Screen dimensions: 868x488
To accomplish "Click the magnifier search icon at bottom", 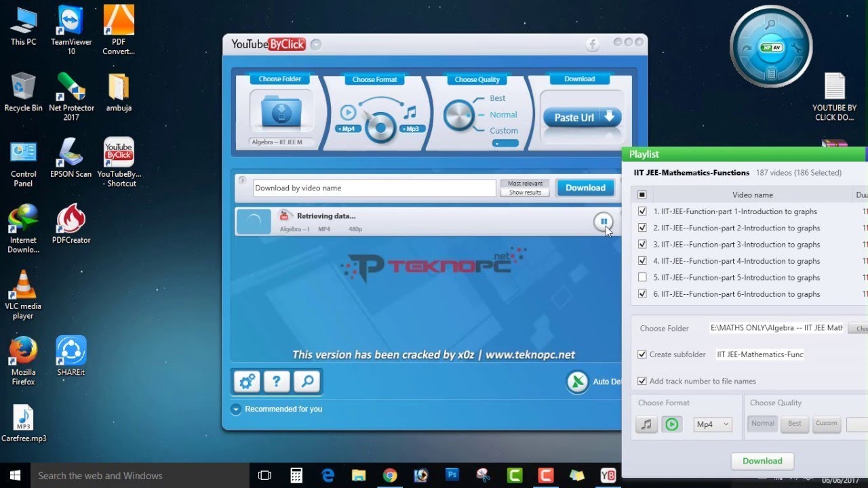I will pos(307,382).
